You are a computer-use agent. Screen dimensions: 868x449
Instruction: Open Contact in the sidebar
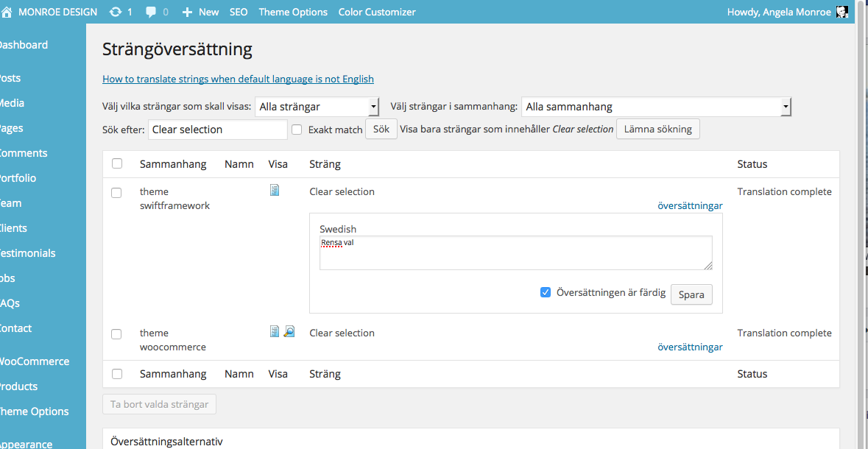tap(16, 328)
